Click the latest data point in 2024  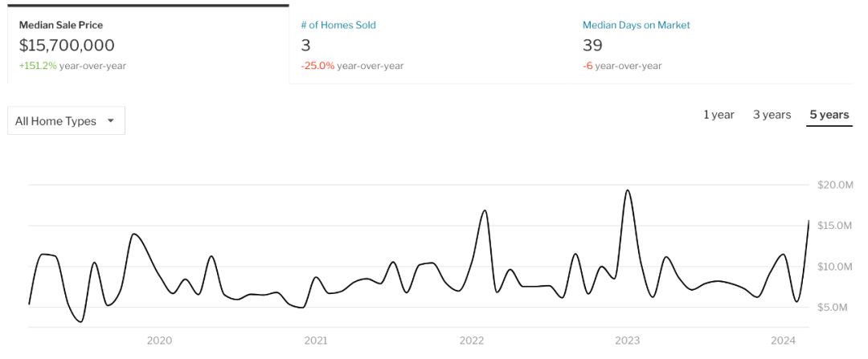point(809,221)
